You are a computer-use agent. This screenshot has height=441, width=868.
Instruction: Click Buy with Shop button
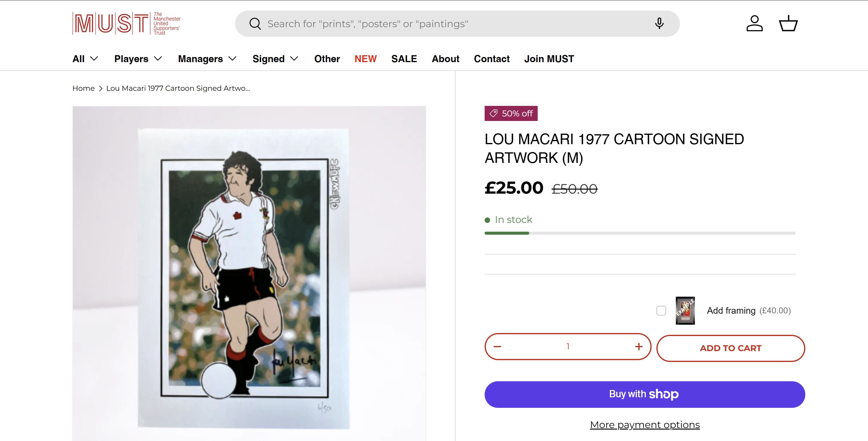click(x=645, y=394)
